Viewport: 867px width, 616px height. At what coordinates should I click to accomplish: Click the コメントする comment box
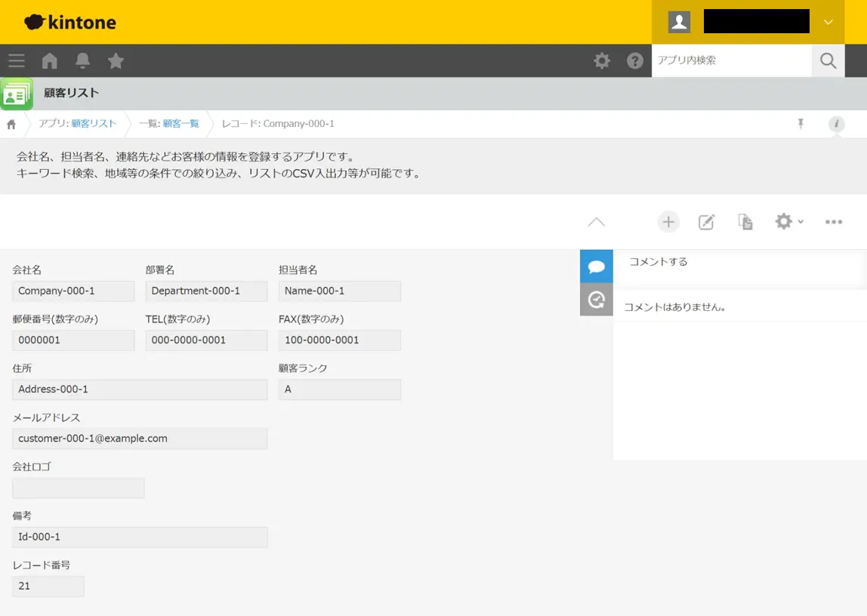tap(740, 268)
